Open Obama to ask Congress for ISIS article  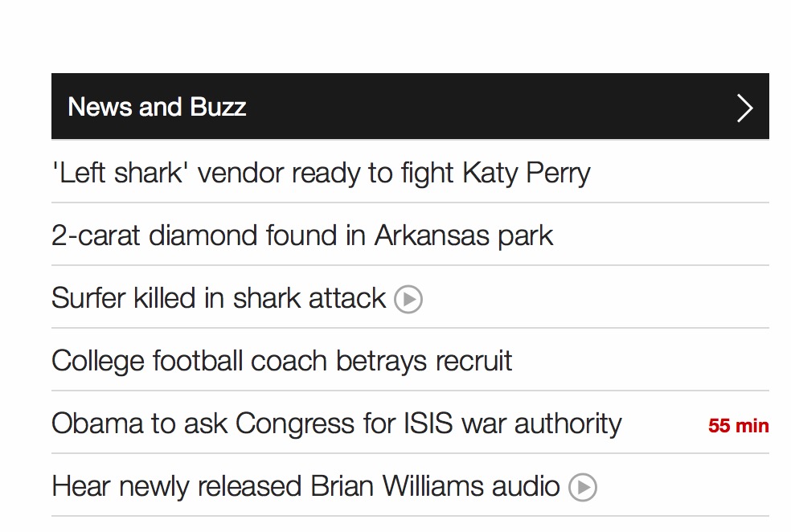point(336,424)
